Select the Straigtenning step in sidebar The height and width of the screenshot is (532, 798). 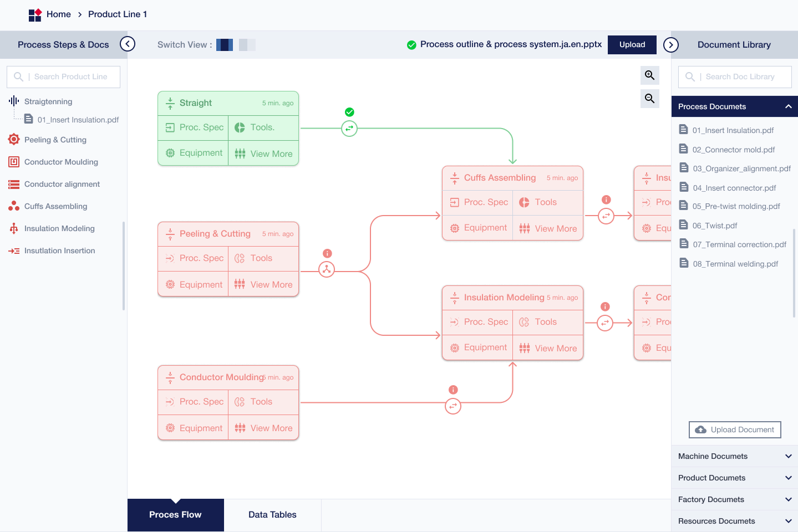(40, 101)
